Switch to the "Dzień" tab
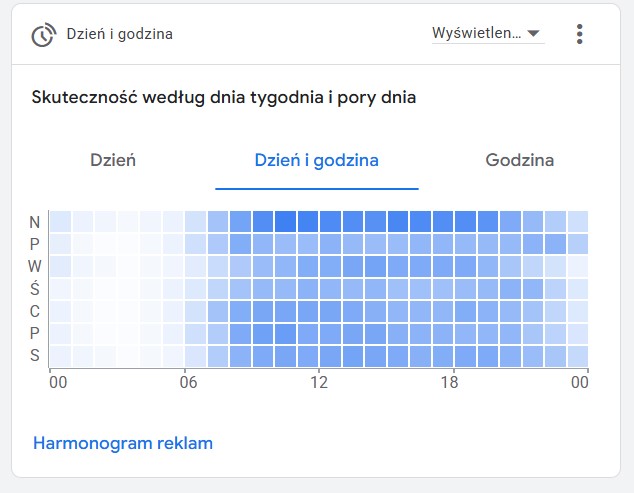The height and width of the screenshot is (493, 634). tap(113, 160)
